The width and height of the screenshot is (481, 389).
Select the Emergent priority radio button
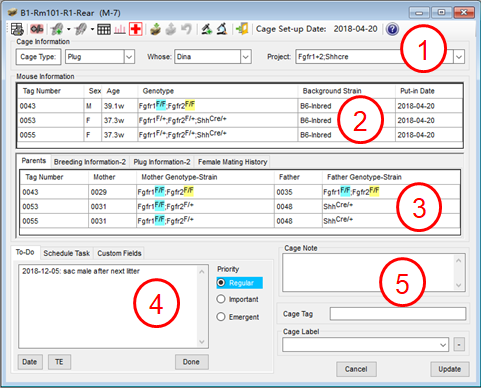pyautogui.click(x=221, y=316)
